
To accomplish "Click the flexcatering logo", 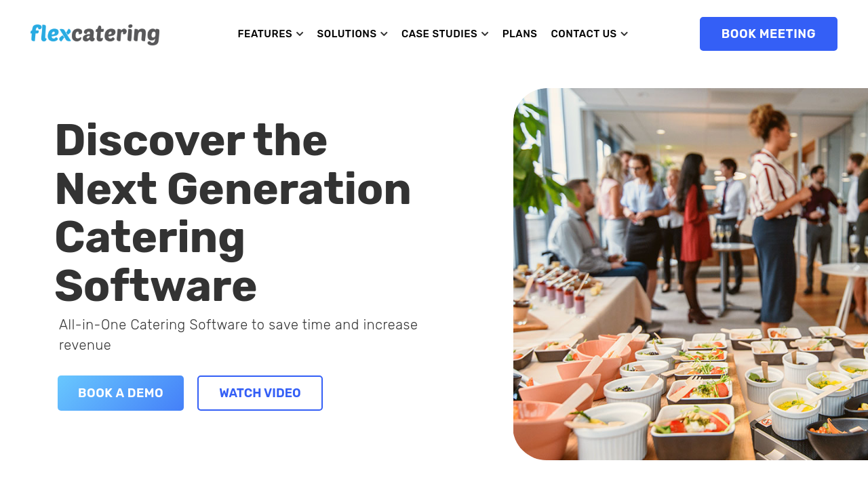I will click(95, 34).
